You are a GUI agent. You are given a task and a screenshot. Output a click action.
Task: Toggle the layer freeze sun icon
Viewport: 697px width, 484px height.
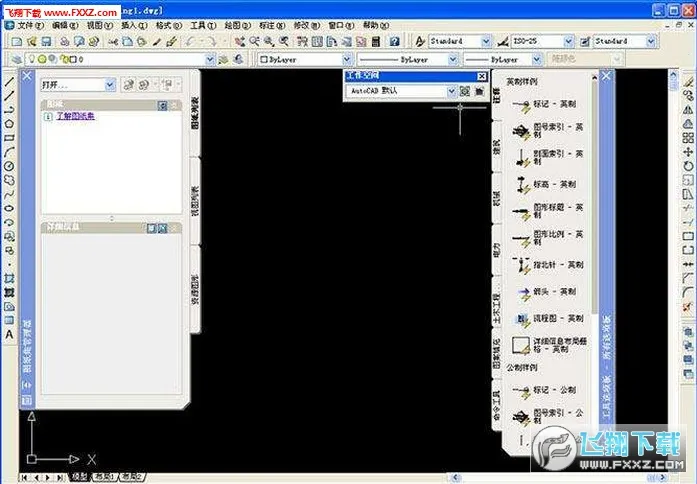coord(42,59)
